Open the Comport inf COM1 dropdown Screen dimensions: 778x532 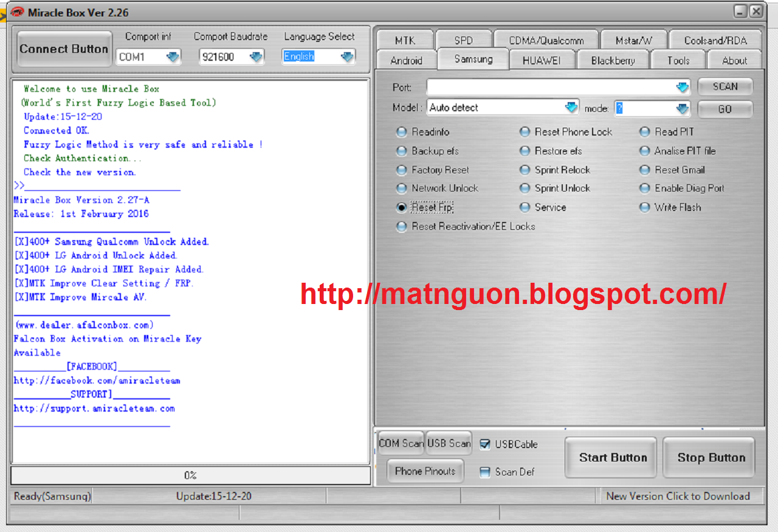173,57
